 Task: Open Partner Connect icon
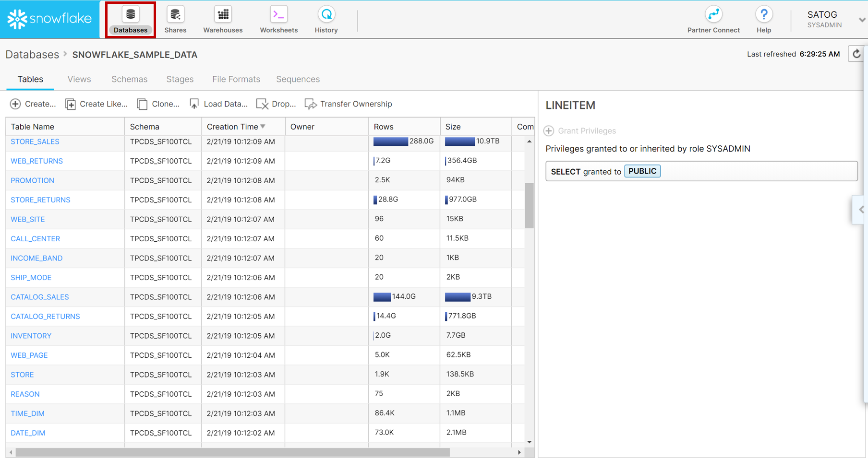[713, 14]
